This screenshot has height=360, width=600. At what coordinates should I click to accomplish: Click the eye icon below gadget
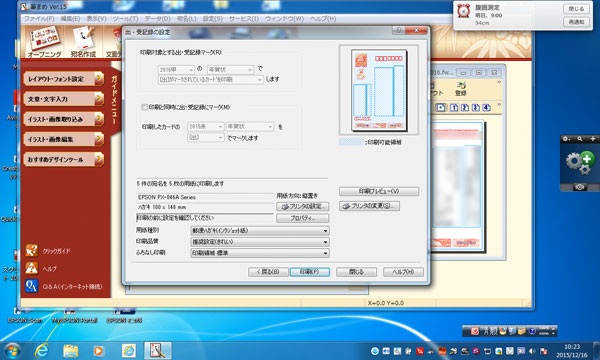coord(580,187)
